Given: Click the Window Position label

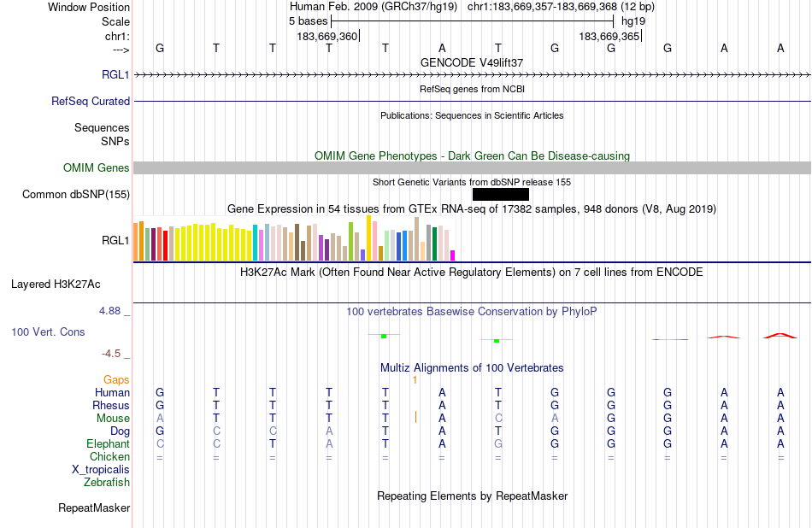Looking at the screenshot, I should click(x=89, y=7).
